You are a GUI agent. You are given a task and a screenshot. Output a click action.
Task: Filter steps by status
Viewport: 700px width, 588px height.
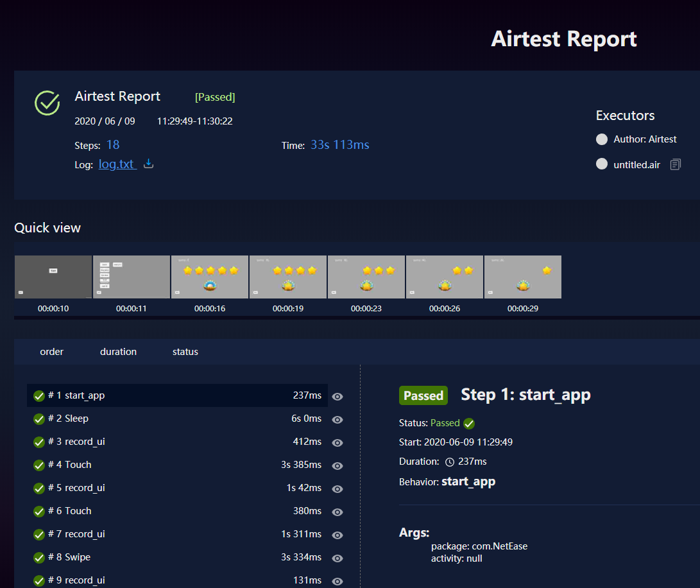tap(185, 352)
